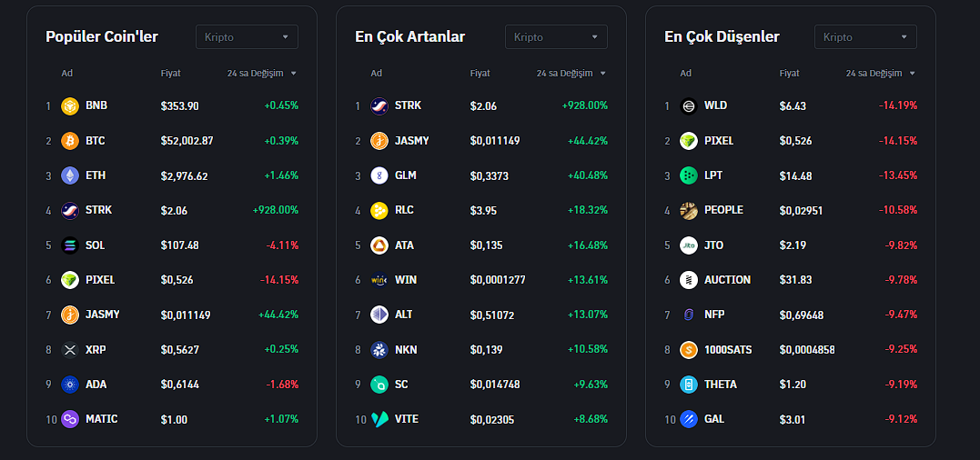Sort popular coins by 24 sa Değişim
980x460 pixels.
(261, 73)
